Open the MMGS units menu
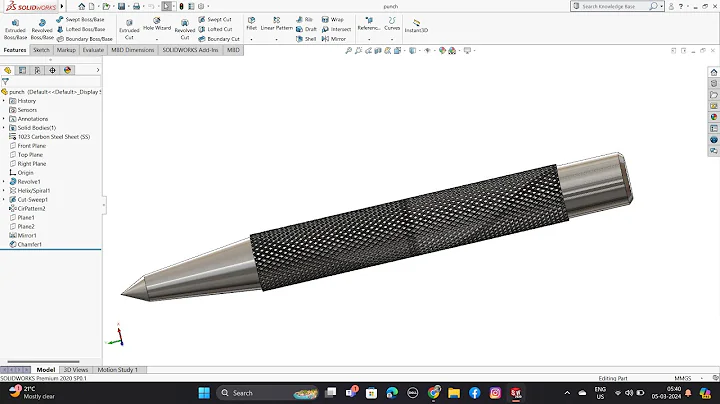The image size is (720, 404). [687, 378]
